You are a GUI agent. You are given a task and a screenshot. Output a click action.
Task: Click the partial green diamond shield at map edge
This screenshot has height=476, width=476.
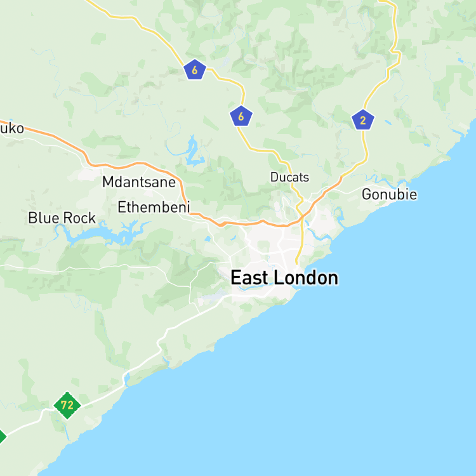(x=2, y=437)
